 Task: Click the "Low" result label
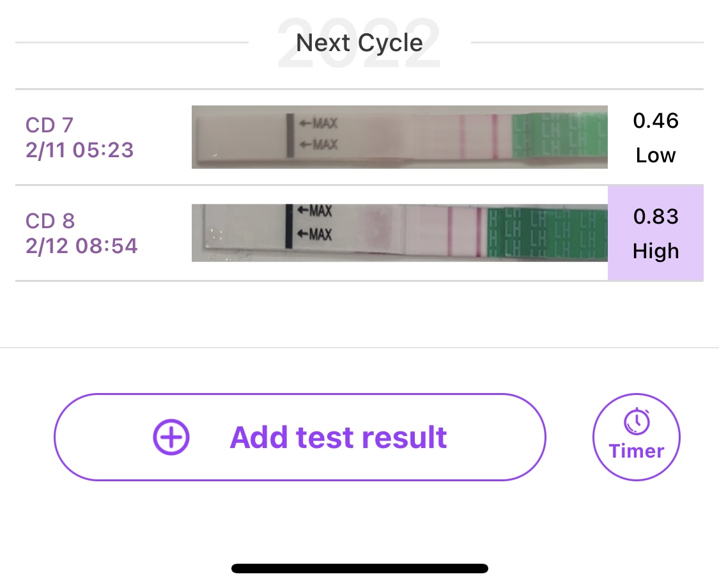(x=656, y=155)
